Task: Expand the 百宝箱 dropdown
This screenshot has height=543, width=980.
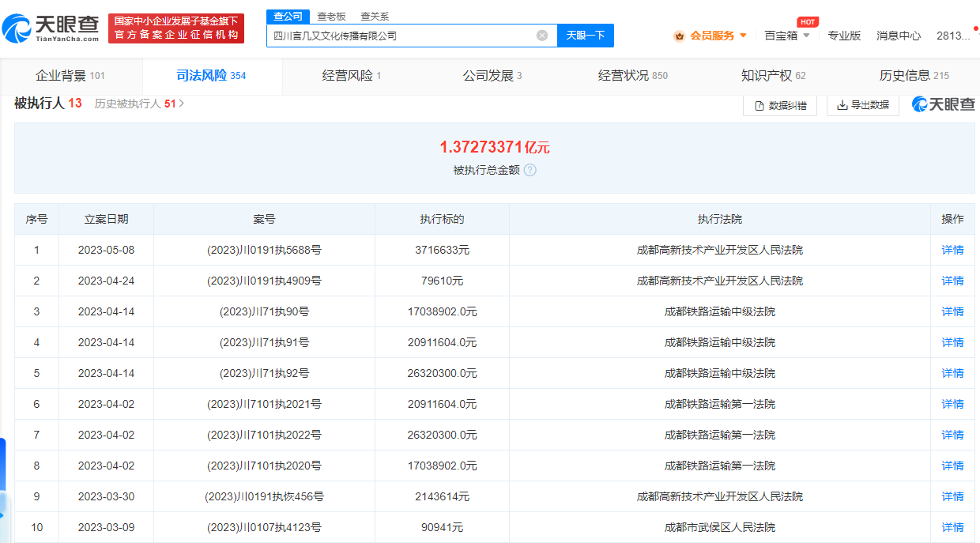Action: coord(806,36)
